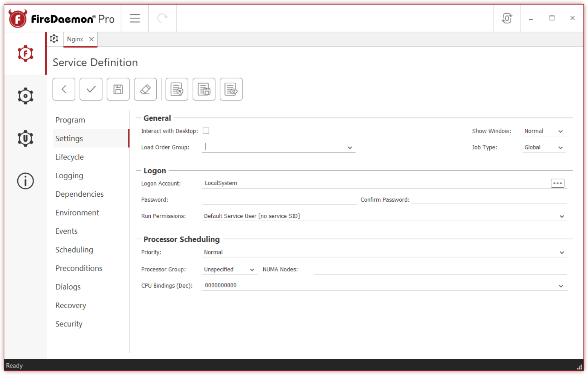Click the NUMA Nodes field
Screen dimensions: 588x375
pyautogui.click(x=440, y=269)
